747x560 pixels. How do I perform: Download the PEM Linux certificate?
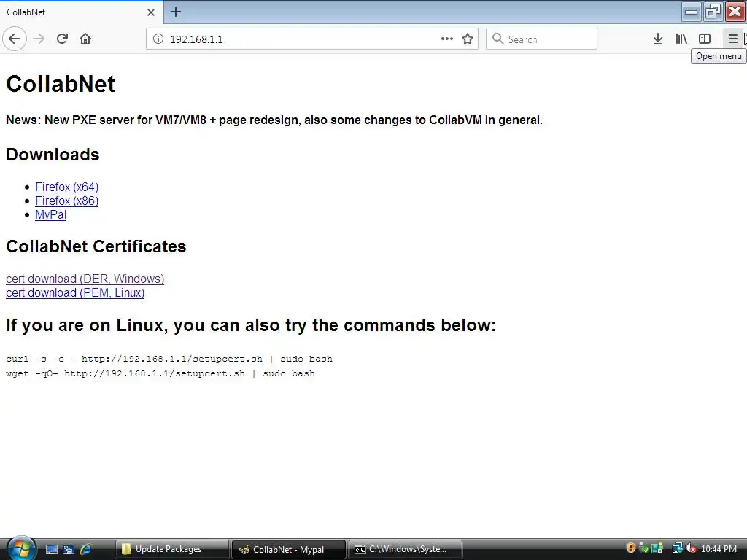75,293
